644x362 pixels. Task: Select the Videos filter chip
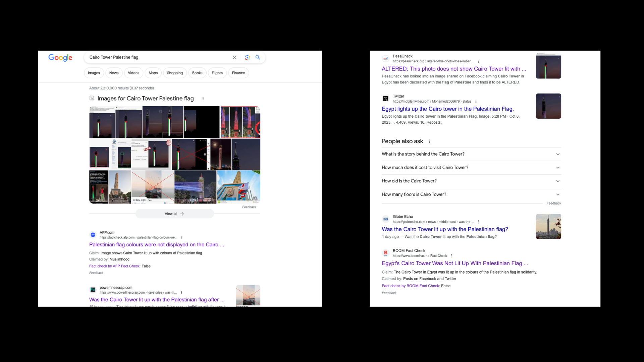click(x=133, y=73)
